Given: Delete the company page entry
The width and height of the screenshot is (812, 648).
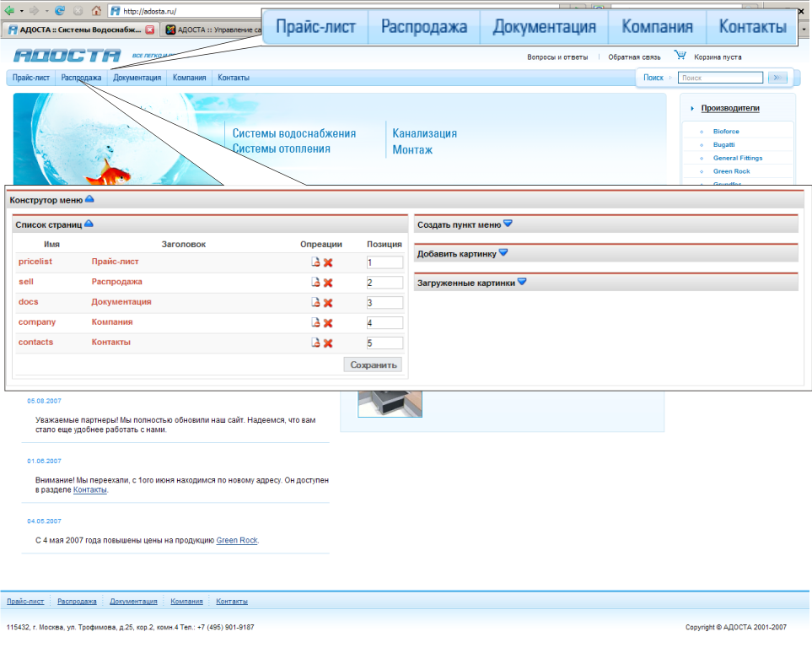Looking at the screenshot, I should click(328, 323).
